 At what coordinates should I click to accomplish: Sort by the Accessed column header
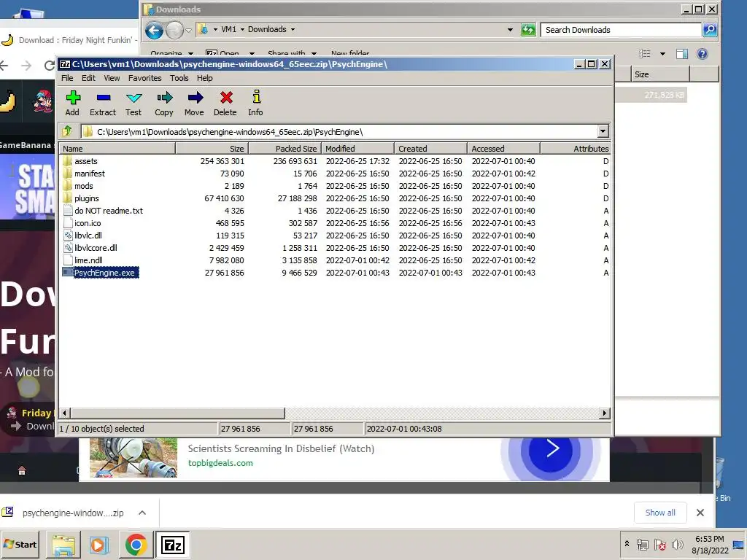click(x=503, y=149)
